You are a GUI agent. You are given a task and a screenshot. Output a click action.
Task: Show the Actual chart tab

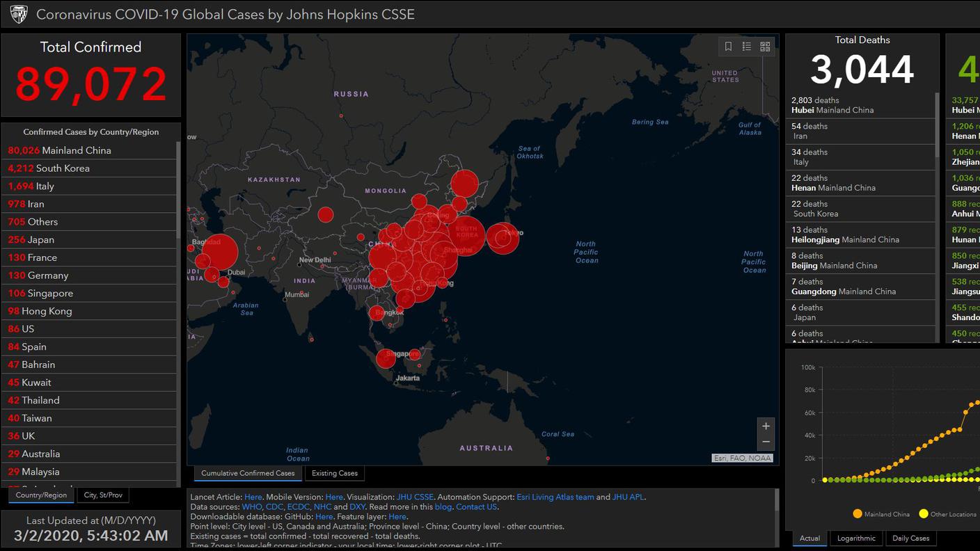(809, 538)
